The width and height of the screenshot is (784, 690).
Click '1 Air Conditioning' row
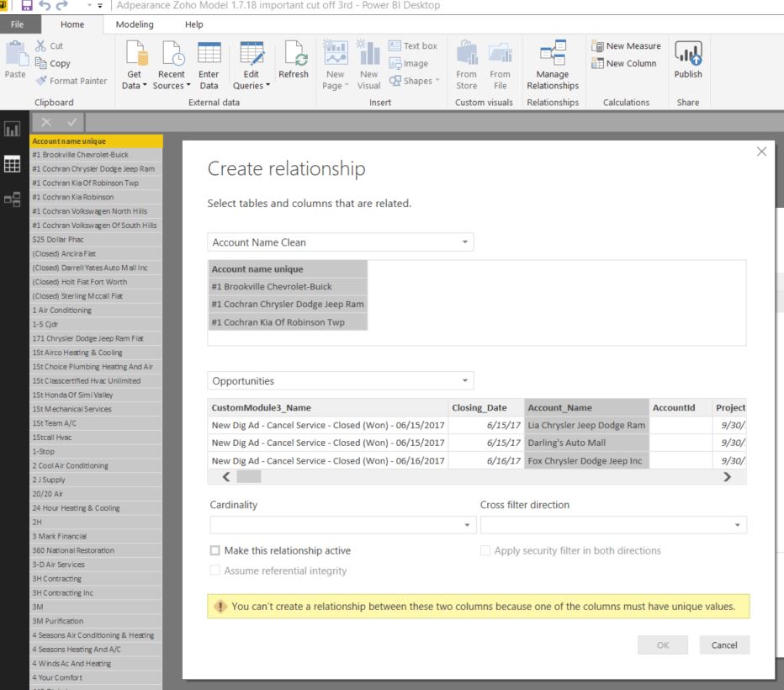[96, 310]
